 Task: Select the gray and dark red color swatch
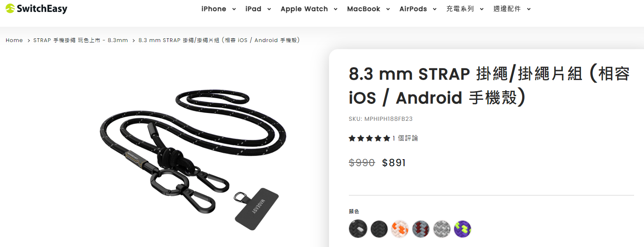(x=421, y=229)
